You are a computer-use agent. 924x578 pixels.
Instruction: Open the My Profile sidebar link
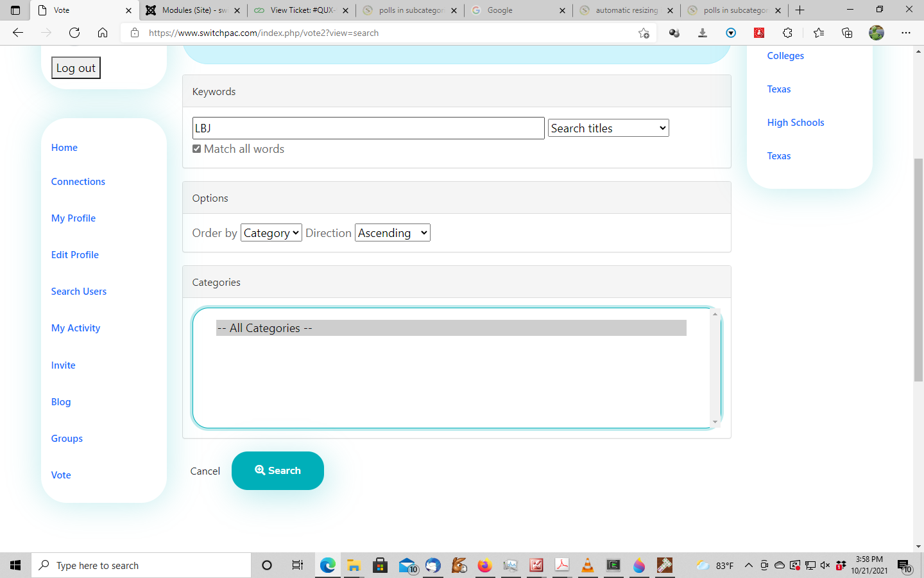pyautogui.click(x=73, y=218)
